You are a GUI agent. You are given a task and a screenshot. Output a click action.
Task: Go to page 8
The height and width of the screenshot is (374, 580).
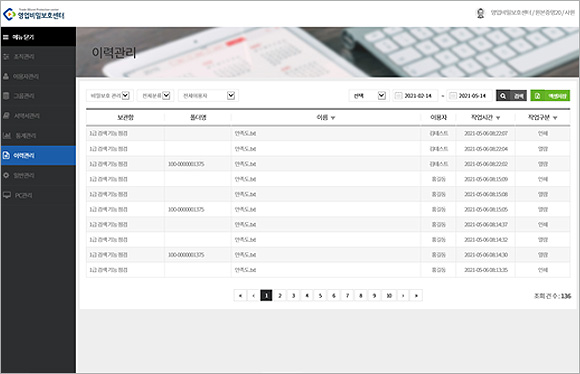click(x=361, y=296)
